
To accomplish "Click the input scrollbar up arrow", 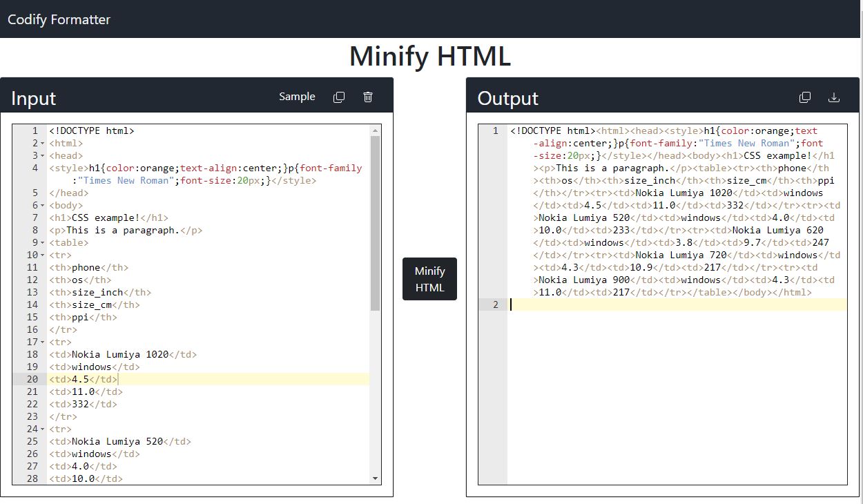I will point(376,130).
